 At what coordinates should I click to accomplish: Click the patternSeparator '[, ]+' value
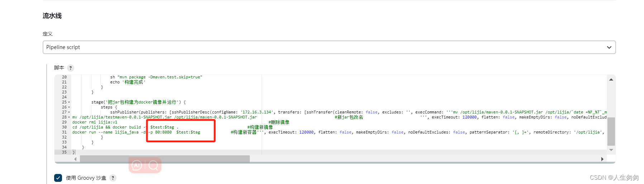(x=521, y=132)
